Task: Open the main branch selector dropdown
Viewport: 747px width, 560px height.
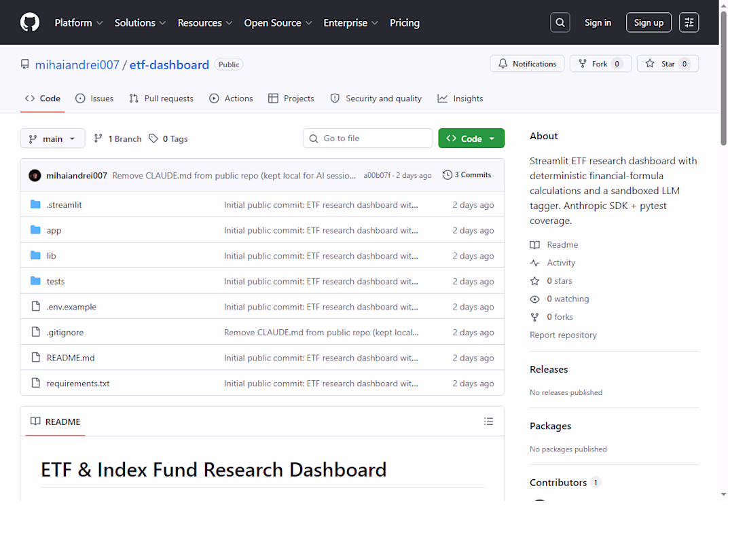Action: (x=52, y=138)
